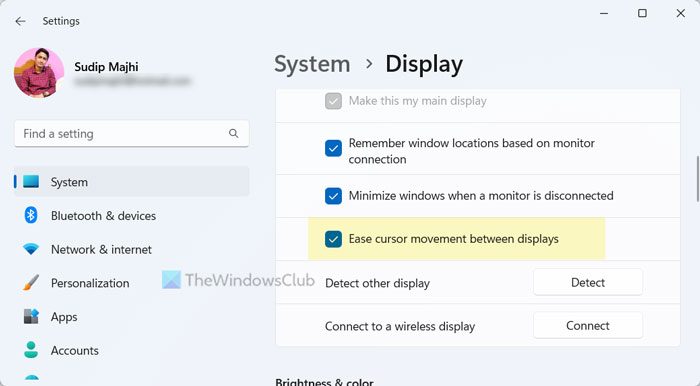Click the search magnifier icon
Viewport: 700px width, 386px height.
coord(233,133)
